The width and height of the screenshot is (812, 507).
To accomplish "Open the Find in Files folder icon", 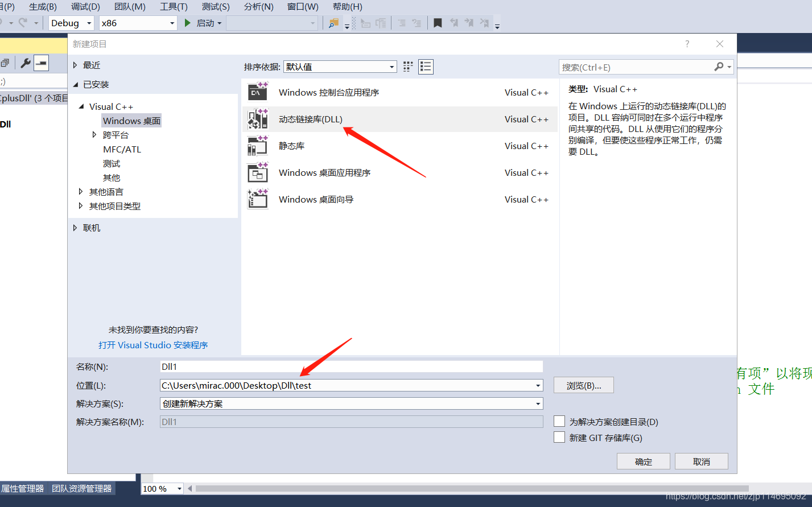I will click(334, 23).
